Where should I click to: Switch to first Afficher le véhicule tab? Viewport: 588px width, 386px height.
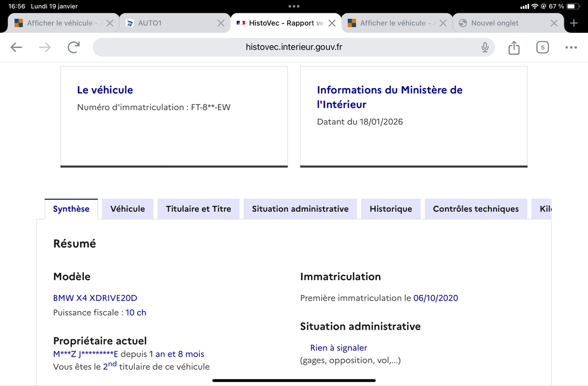pos(63,23)
